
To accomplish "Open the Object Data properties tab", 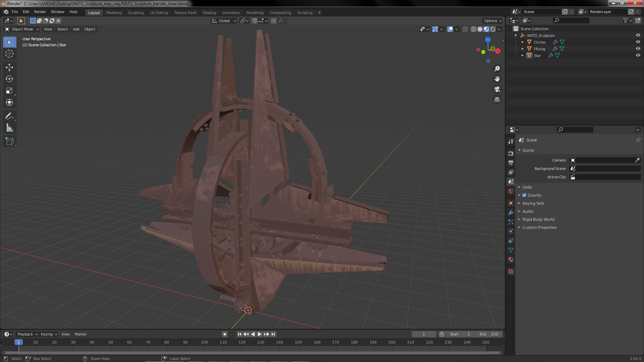I will tap(511, 250).
